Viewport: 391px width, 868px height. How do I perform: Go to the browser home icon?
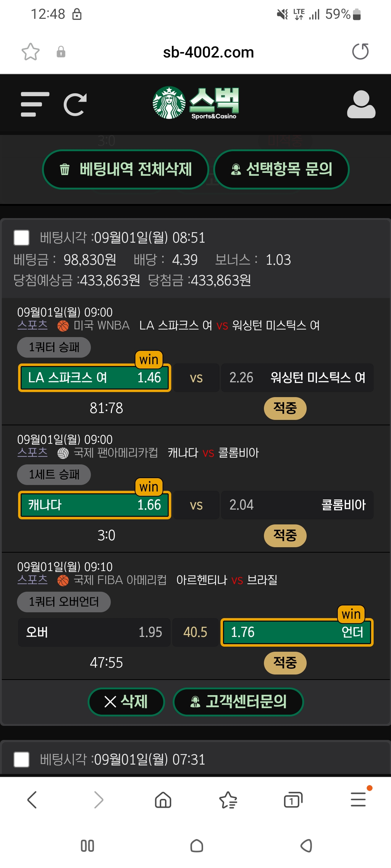click(x=163, y=800)
